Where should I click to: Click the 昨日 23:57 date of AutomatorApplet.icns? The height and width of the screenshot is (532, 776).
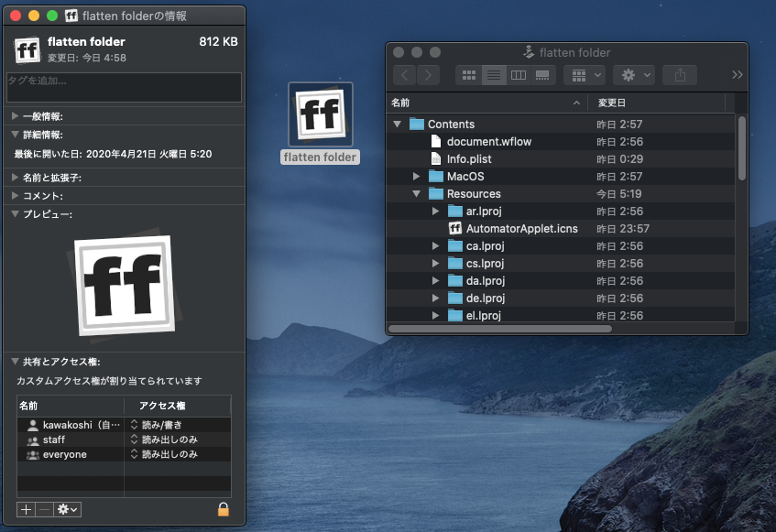pos(623,228)
